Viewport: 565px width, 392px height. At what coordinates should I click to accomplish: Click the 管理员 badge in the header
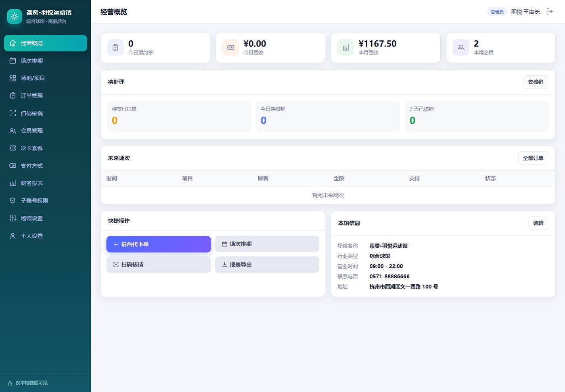pos(497,12)
